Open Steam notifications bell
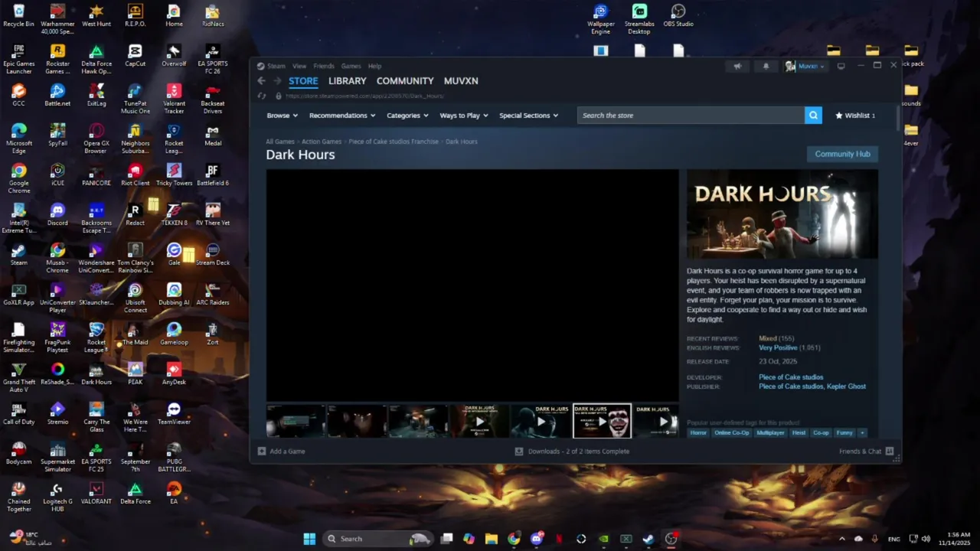 point(766,67)
